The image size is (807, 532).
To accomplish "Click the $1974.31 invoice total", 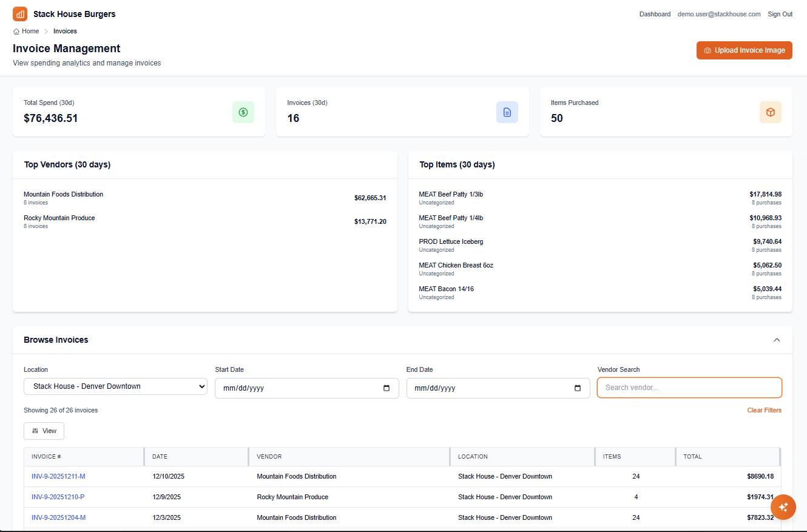I will pos(760,497).
